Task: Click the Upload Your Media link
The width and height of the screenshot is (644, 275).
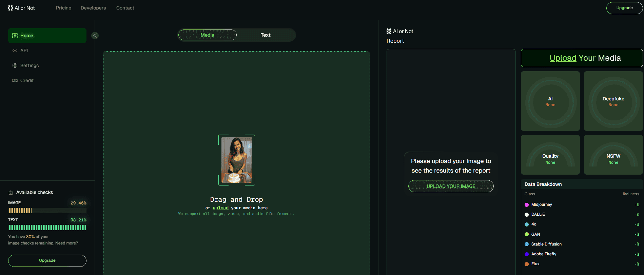Action: click(x=563, y=58)
